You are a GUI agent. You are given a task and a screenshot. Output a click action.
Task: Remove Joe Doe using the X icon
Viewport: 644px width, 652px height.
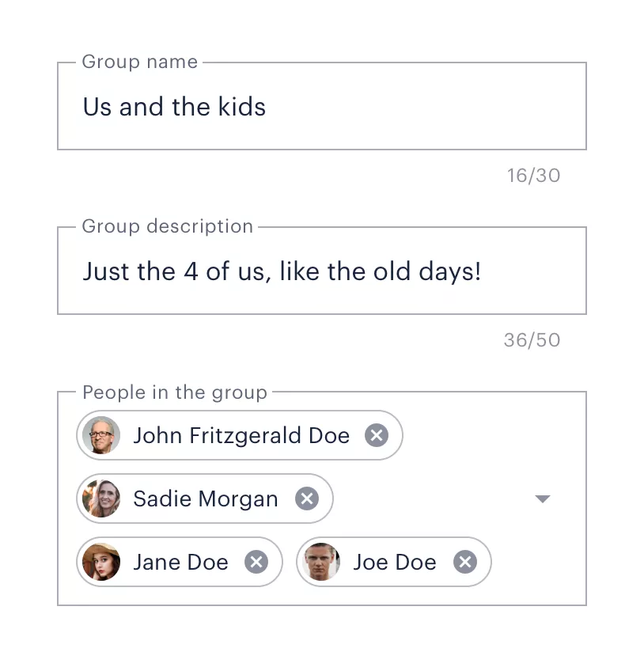pos(465,562)
